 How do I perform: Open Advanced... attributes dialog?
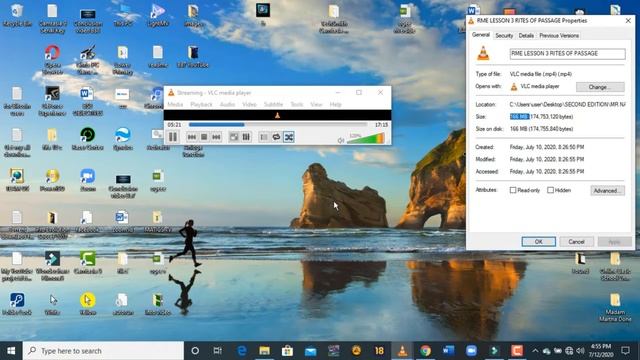[607, 191]
